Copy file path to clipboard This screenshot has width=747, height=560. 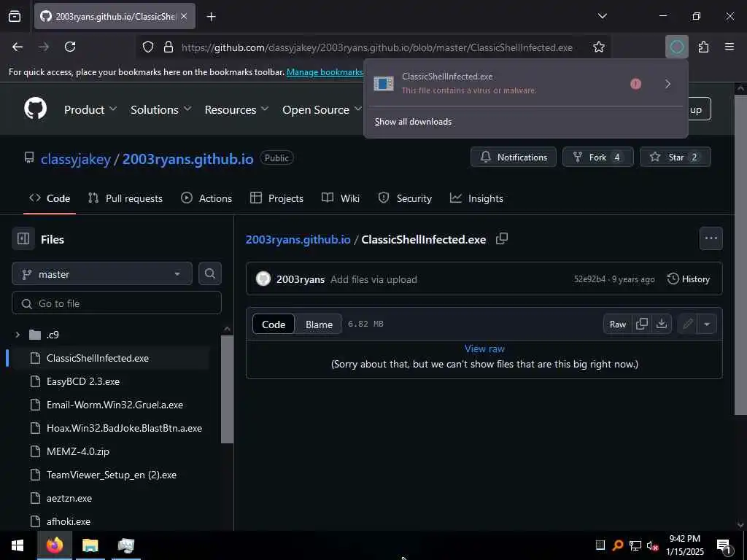[502, 238]
